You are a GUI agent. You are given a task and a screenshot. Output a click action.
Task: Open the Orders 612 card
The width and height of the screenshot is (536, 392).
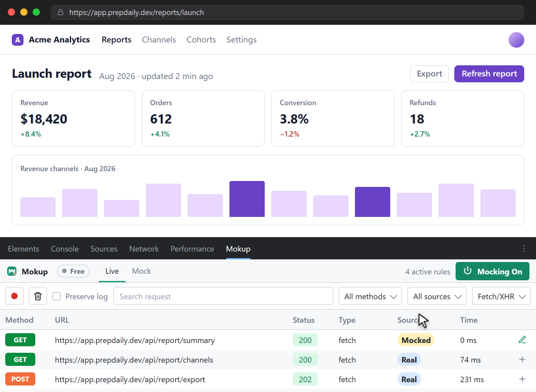click(x=203, y=119)
